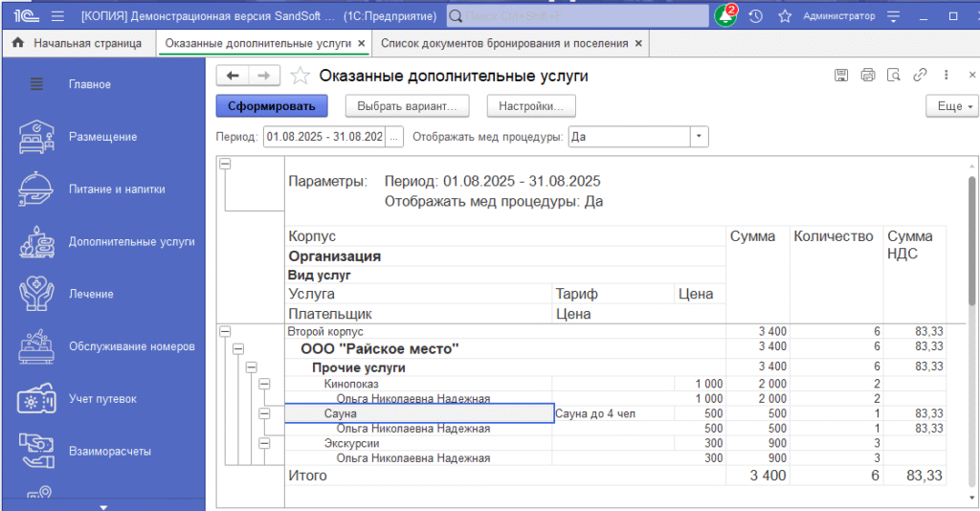Click the Настройки... button
This screenshot has width=980, height=511.
[x=531, y=106]
